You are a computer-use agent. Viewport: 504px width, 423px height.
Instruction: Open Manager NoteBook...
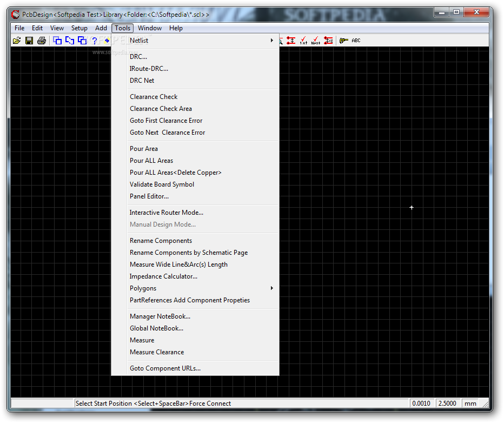[x=195, y=316]
